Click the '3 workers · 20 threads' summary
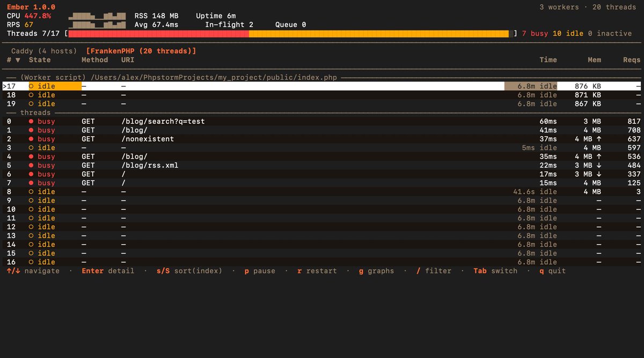 [x=588, y=7]
